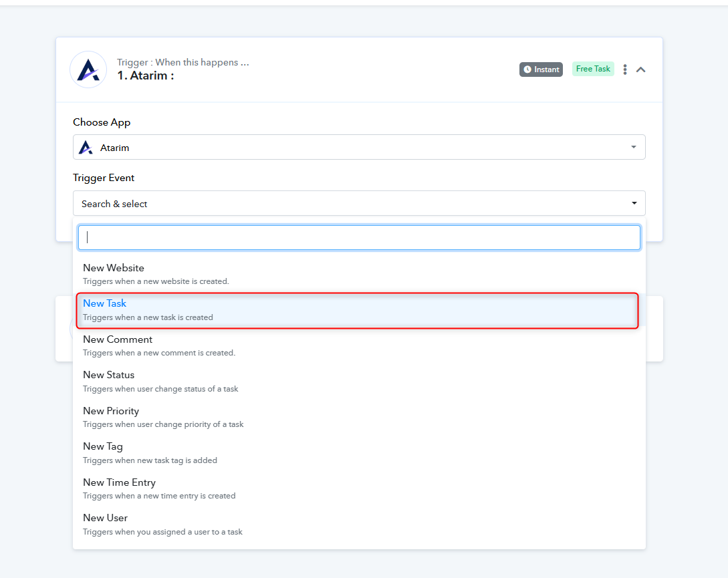The height and width of the screenshot is (578, 728).
Task: Open the three-dot options menu of the trigger step
Action: pos(625,69)
